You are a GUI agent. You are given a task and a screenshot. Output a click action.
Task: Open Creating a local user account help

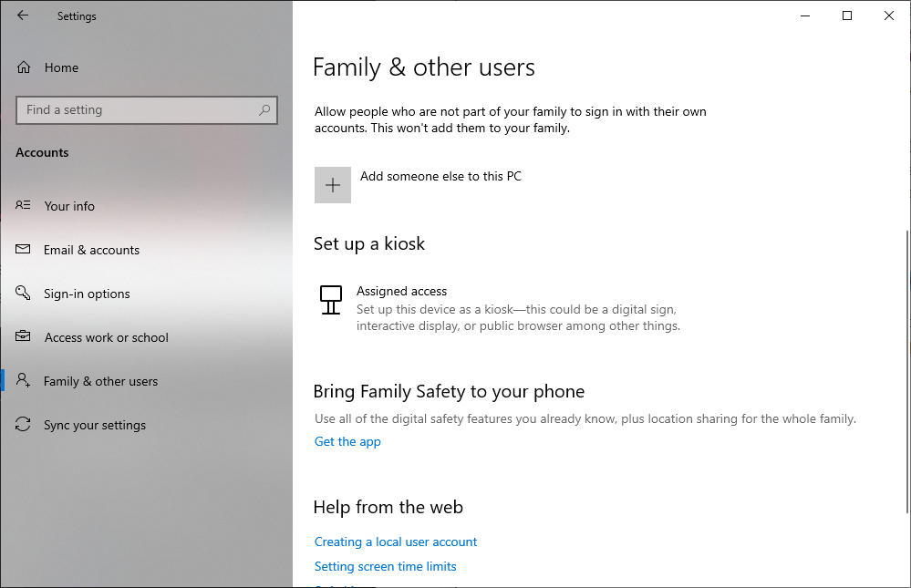[x=395, y=542]
